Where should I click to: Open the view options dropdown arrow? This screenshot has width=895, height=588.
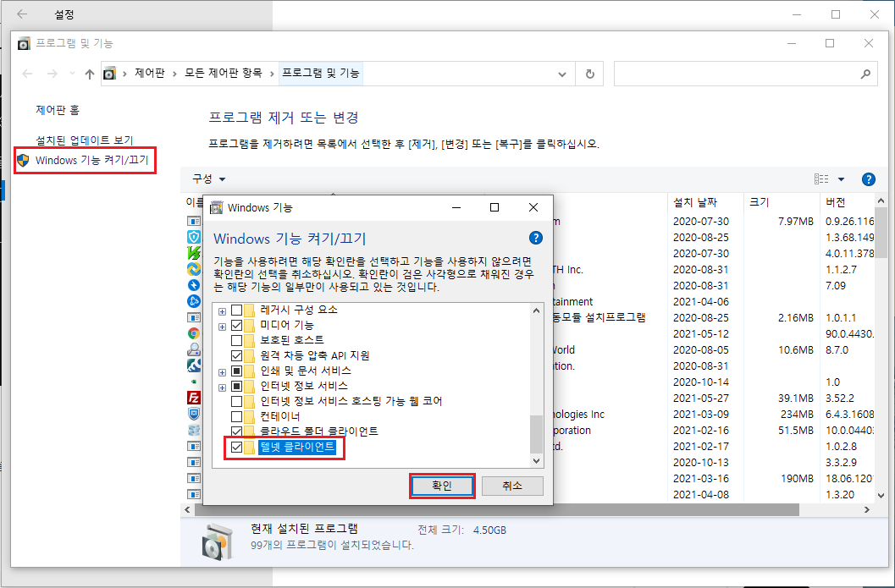pos(841,179)
